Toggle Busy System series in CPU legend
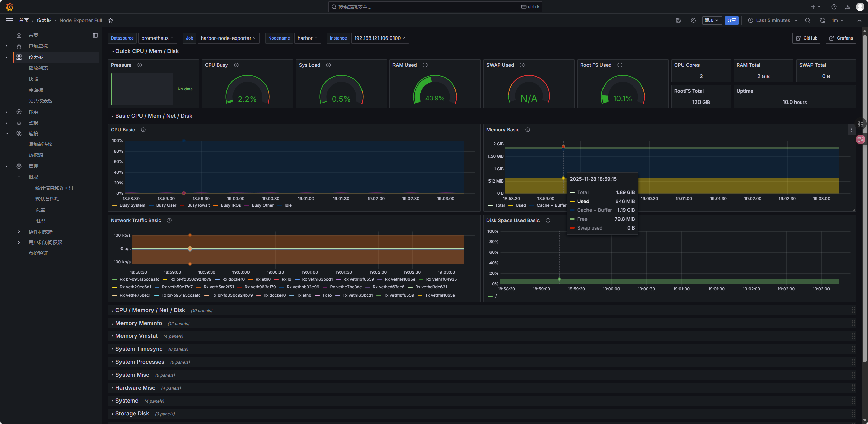The height and width of the screenshot is (424, 868). click(x=132, y=205)
